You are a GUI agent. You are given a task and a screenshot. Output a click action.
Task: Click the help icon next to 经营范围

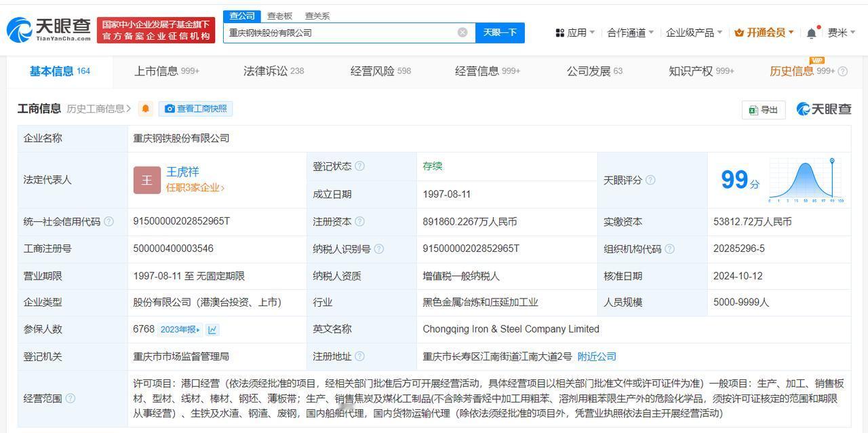(x=70, y=398)
